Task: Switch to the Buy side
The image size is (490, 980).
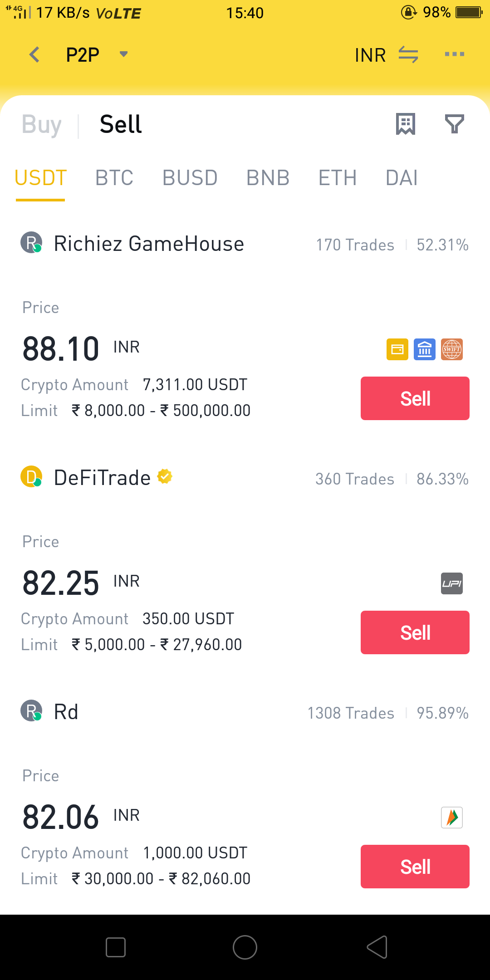Action: (x=42, y=124)
